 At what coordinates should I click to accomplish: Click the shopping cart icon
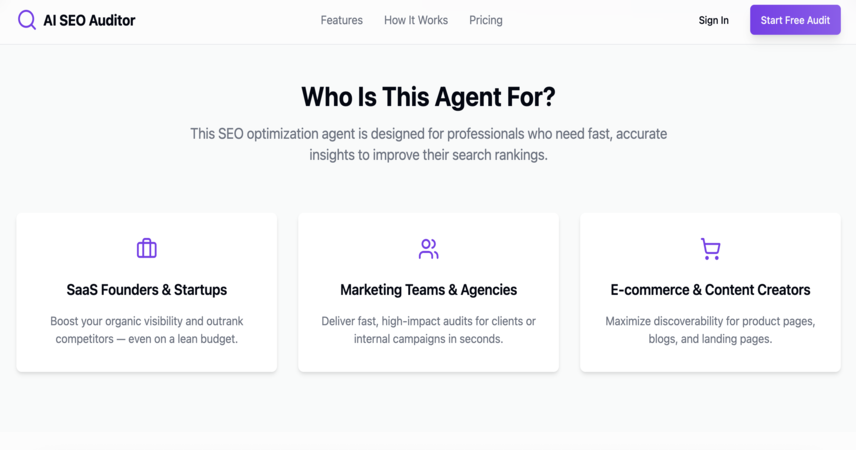(710, 248)
